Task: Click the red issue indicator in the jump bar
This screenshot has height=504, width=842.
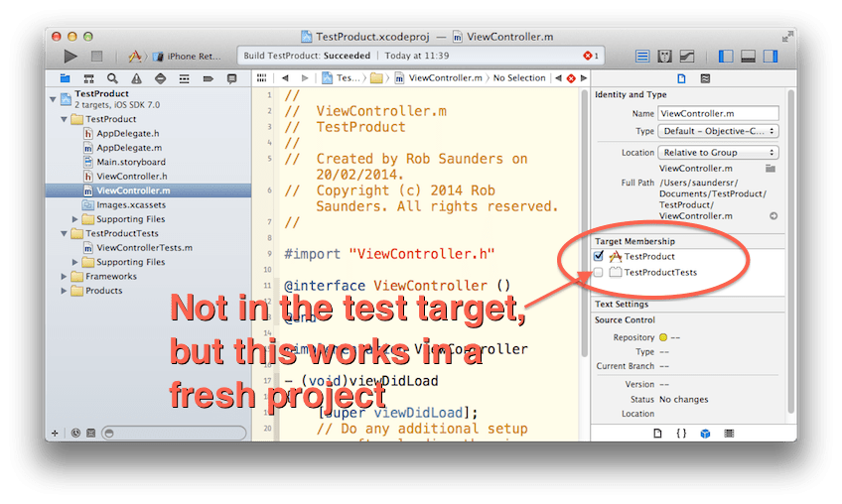Action: pos(571,78)
